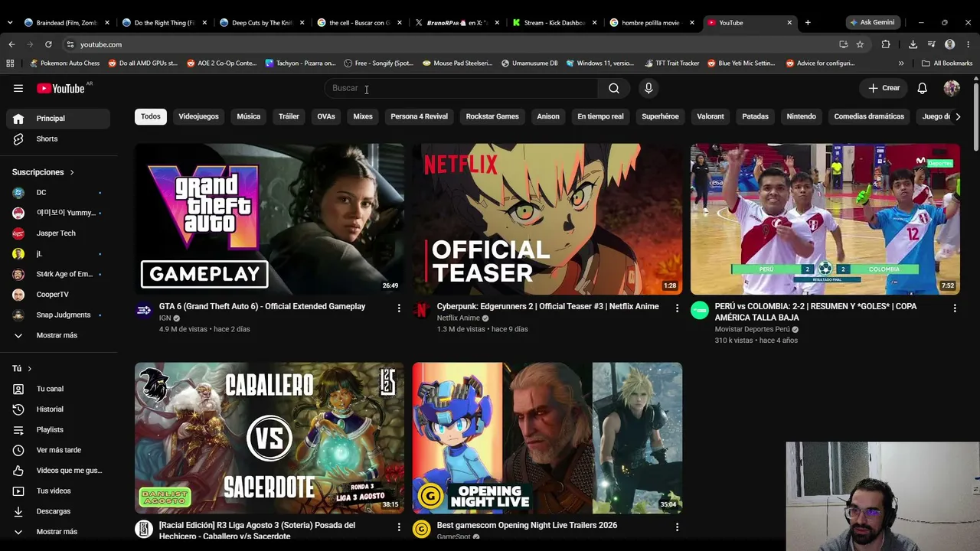This screenshot has width=980, height=551.
Task: Open Shorts from the sidebar
Action: pyautogui.click(x=58, y=139)
